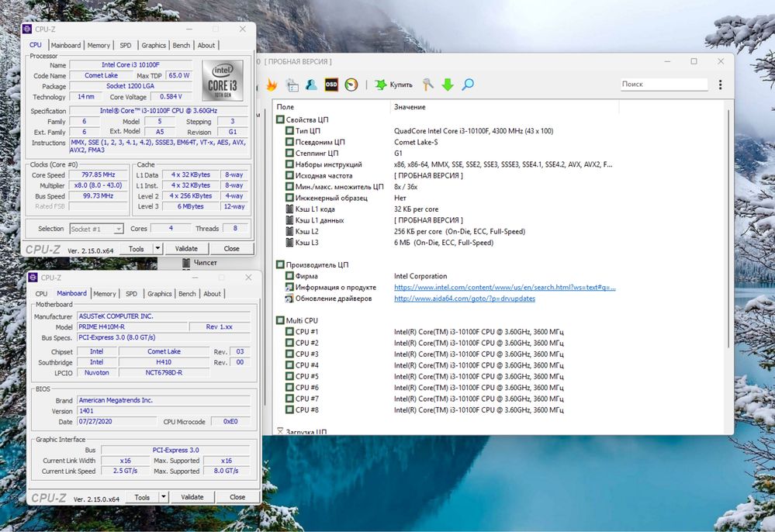Open the intel.com product information link

pos(504,287)
